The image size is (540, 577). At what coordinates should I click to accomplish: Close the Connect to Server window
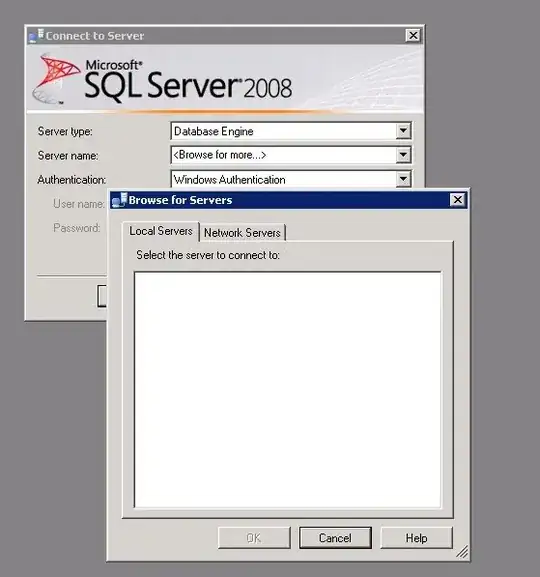click(413, 35)
